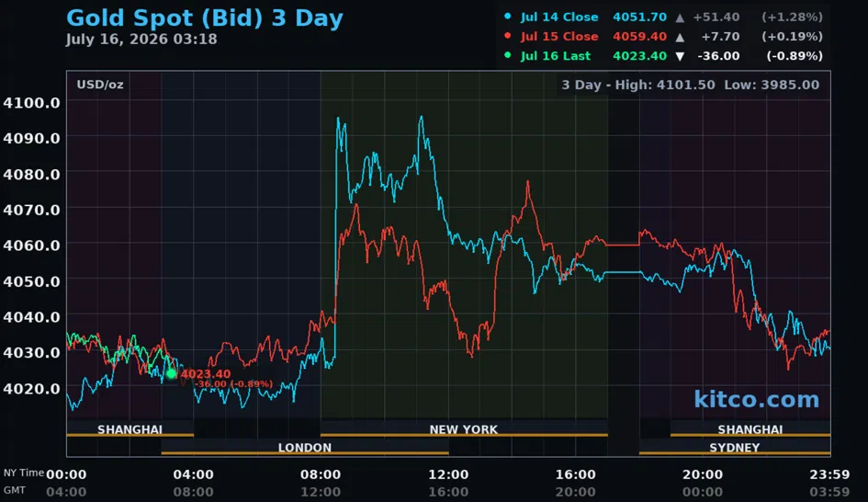The height and width of the screenshot is (502, 868).
Task: Click the kitco.com watermark
Action: [x=756, y=399]
